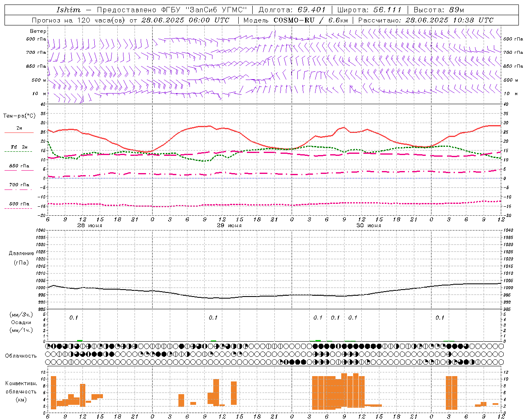525x420 pixels.
Task: Click the "Td 2м" dew point legend entry
Action: click(19, 147)
